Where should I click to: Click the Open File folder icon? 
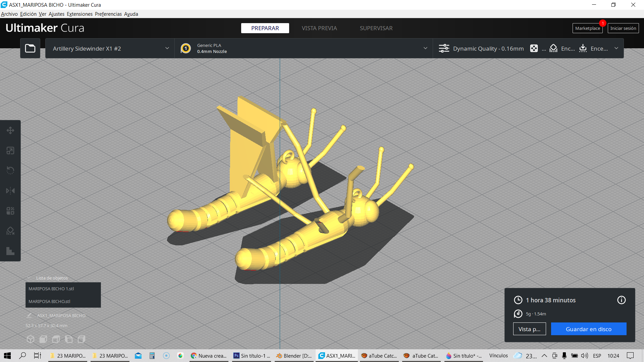click(30, 49)
